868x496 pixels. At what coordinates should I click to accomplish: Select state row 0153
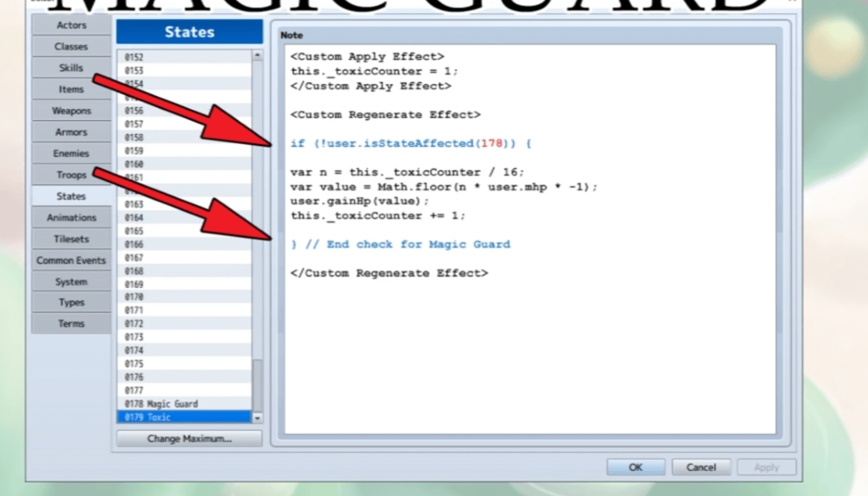click(x=185, y=70)
